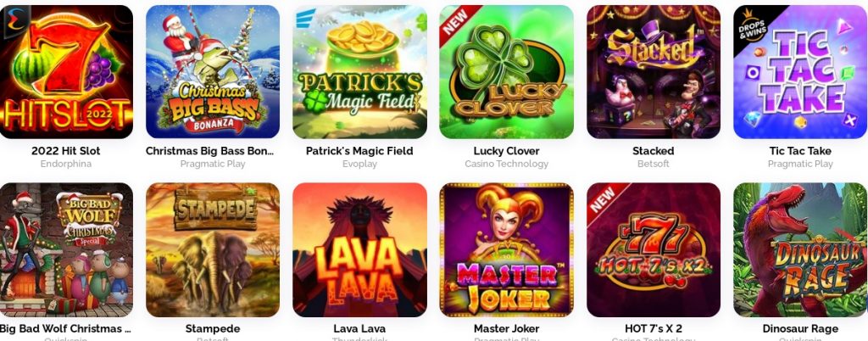Viewport: 868px width, 341px height.
Task: Click the Casino Technology provider under Lucky Clover
Action: point(507,164)
